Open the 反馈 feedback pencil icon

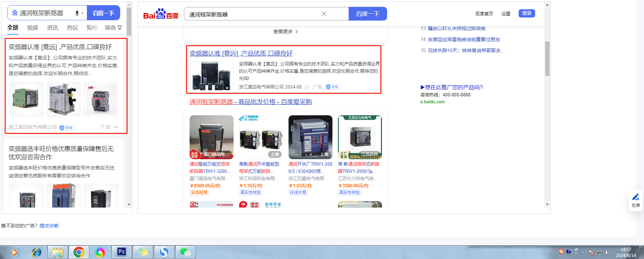[x=635, y=200]
